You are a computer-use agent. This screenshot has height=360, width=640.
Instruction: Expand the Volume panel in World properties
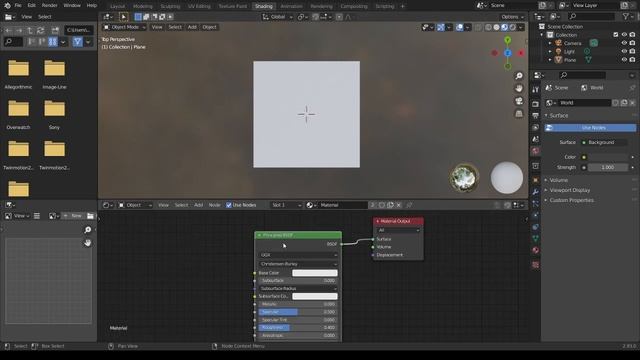558,180
